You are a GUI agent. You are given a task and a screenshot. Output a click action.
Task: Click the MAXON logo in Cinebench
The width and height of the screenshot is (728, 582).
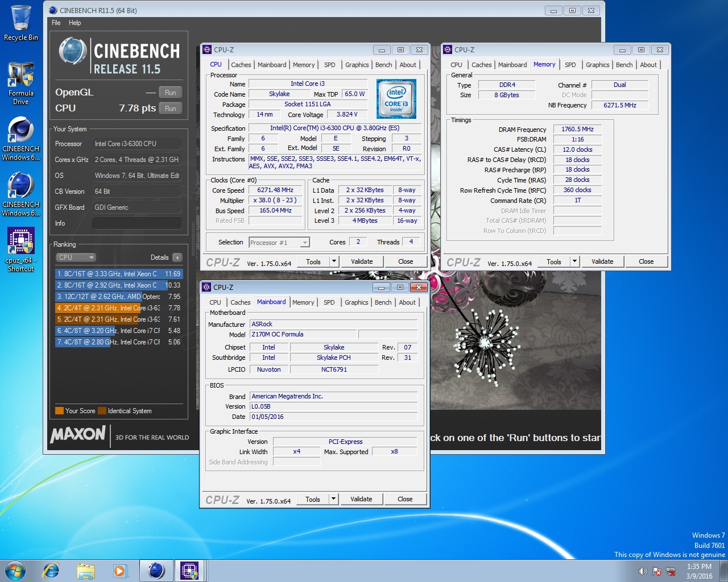pos(78,434)
